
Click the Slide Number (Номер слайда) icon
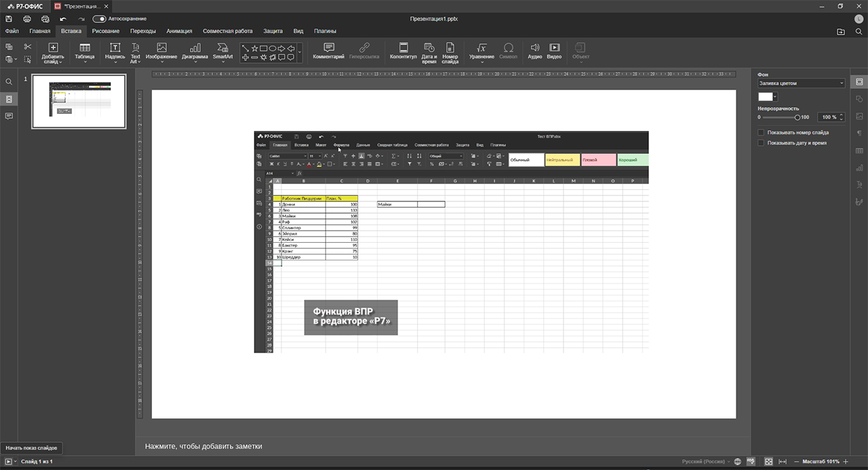click(450, 49)
